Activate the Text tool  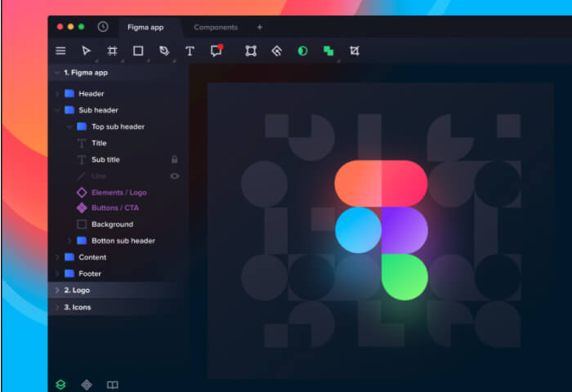[190, 51]
